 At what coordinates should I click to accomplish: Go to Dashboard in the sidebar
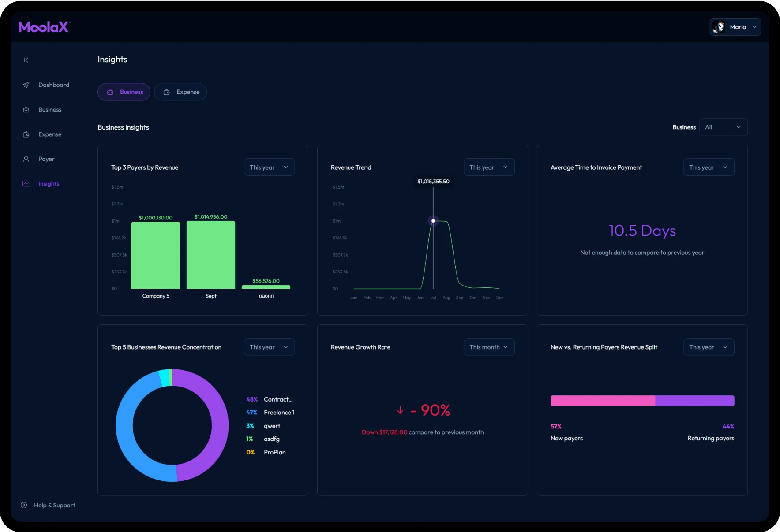(x=54, y=85)
